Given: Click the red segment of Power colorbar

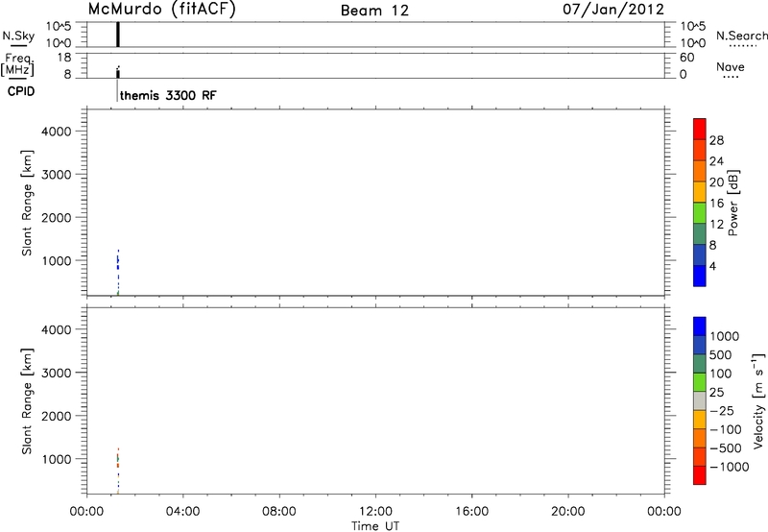Looking at the screenshot, I should click(x=700, y=129).
